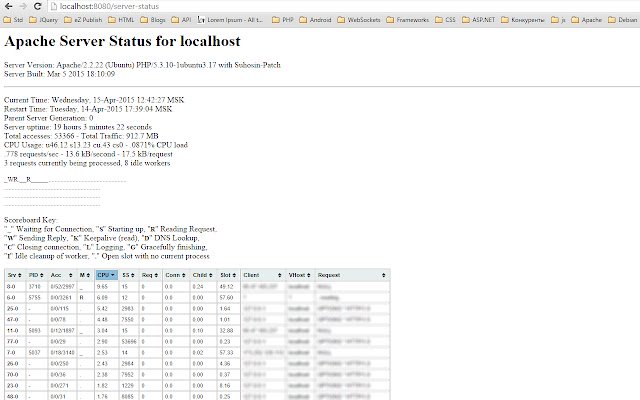Click the Server Version line text
This screenshot has height=400, width=640.
point(142,65)
